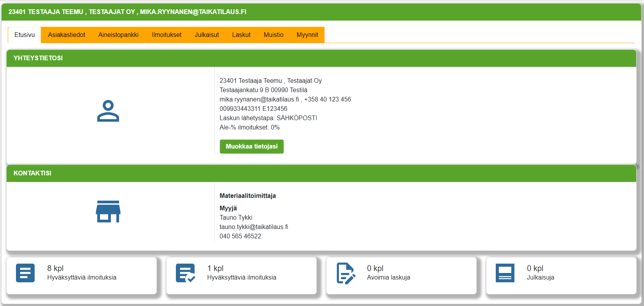The image size is (644, 306).
Task: Click the publication icon for Julkaisuja
Action: tap(505, 273)
